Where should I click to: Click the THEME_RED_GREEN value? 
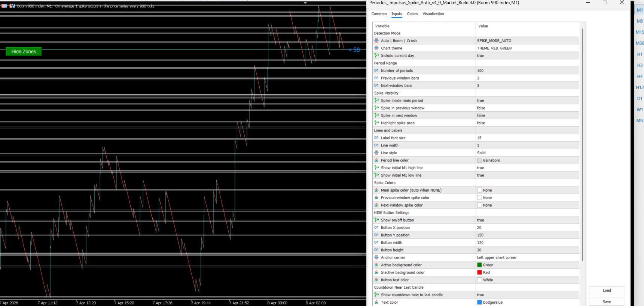494,48
